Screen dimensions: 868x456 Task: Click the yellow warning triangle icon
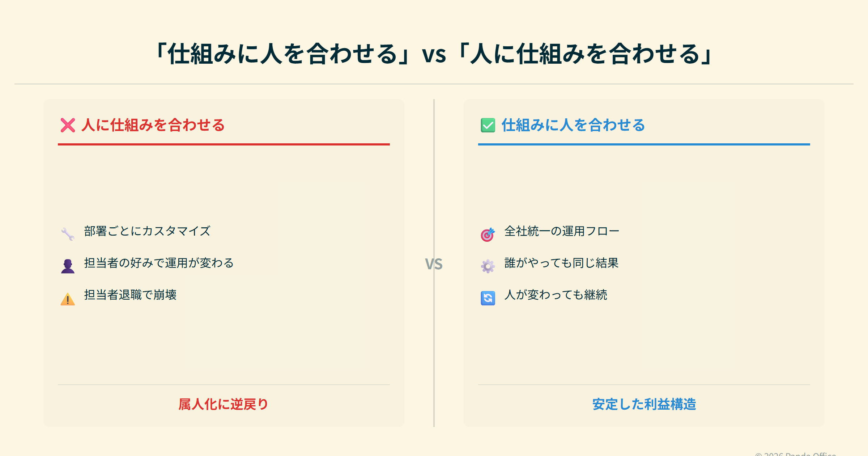point(68,299)
